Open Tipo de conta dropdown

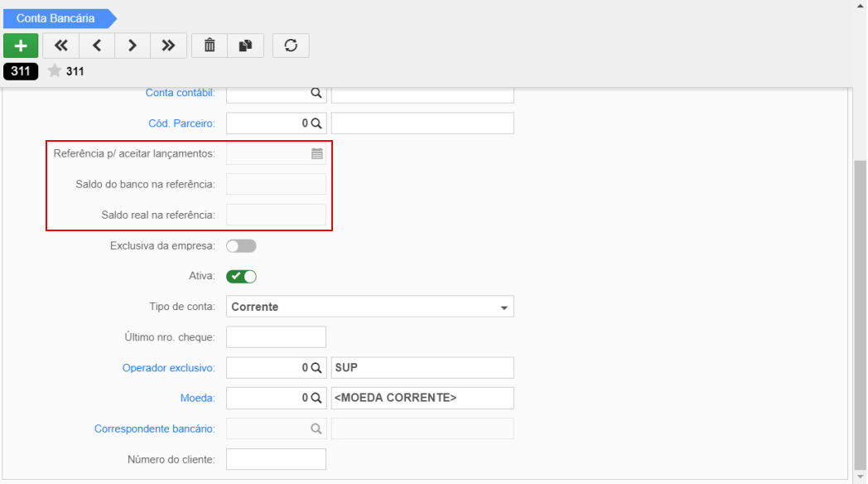(369, 307)
